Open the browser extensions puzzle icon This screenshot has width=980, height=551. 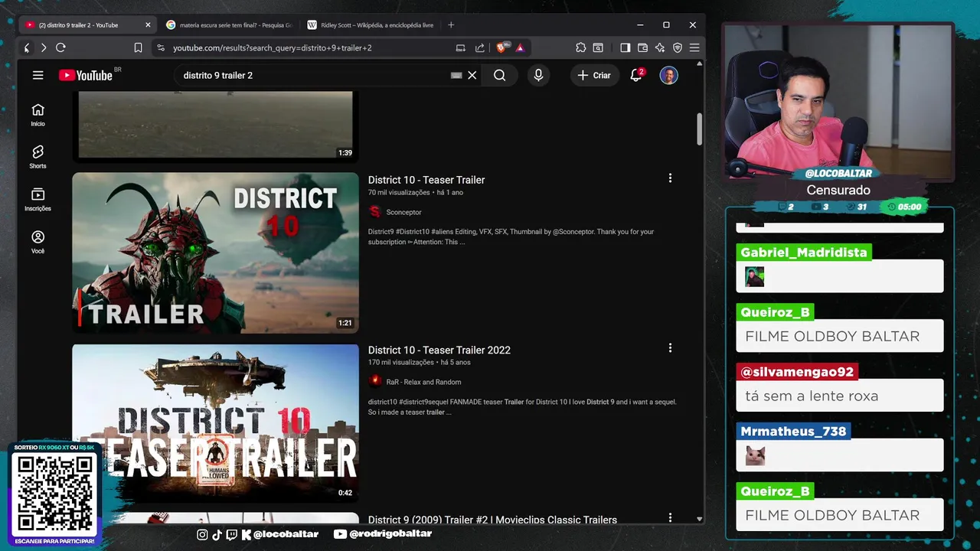[581, 47]
